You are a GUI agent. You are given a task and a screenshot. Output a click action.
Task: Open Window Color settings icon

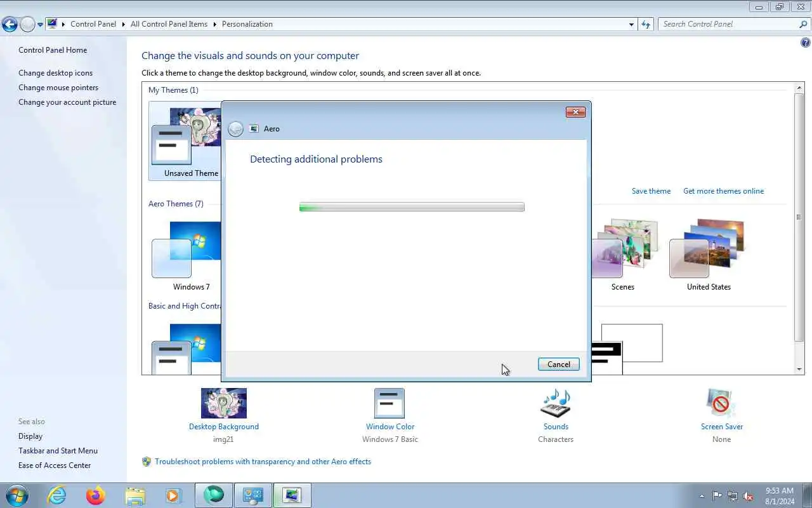pyautogui.click(x=390, y=403)
